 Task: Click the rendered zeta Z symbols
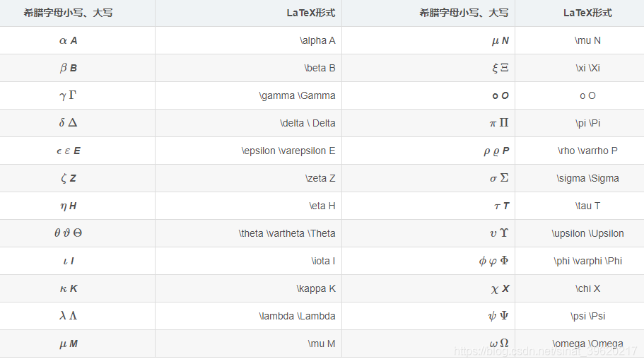tap(69, 178)
